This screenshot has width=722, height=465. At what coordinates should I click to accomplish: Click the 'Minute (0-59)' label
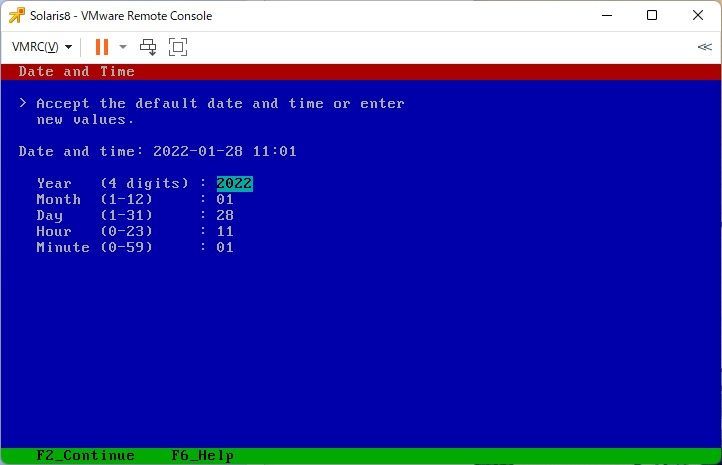(x=94, y=247)
